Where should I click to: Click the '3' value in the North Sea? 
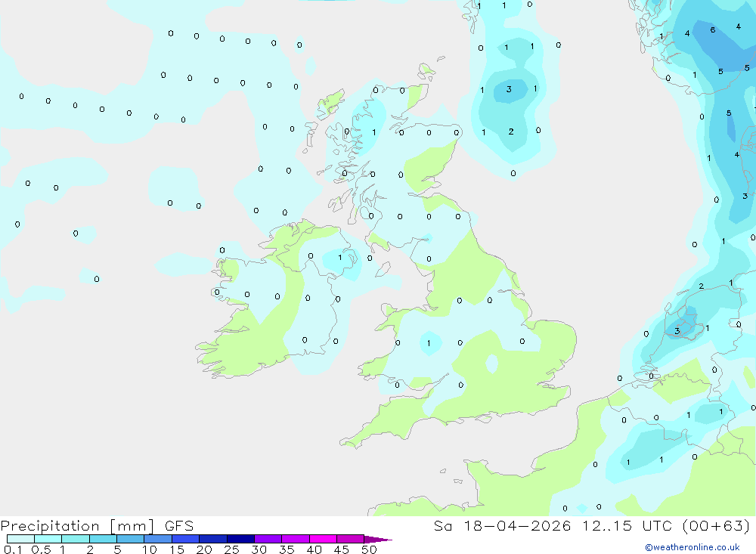pyautogui.click(x=509, y=89)
